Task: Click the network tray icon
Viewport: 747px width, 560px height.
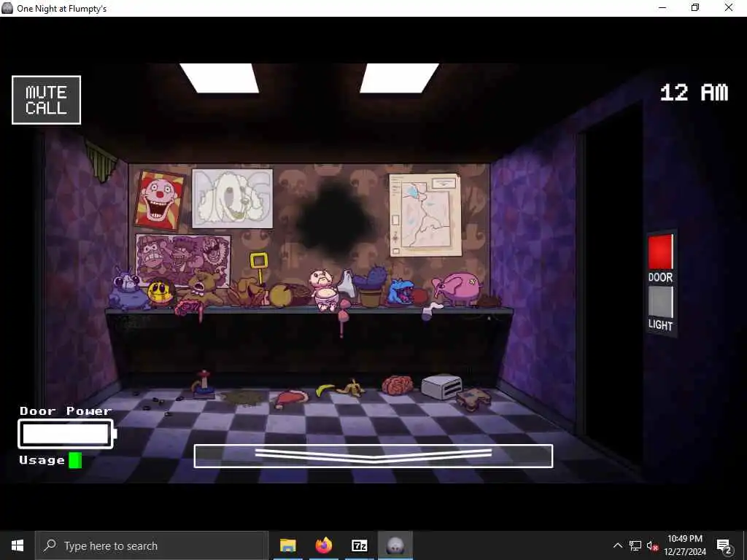Action: (x=635, y=545)
